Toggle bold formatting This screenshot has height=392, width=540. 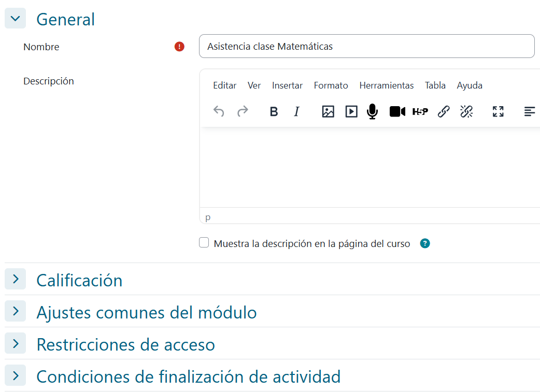[274, 111]
